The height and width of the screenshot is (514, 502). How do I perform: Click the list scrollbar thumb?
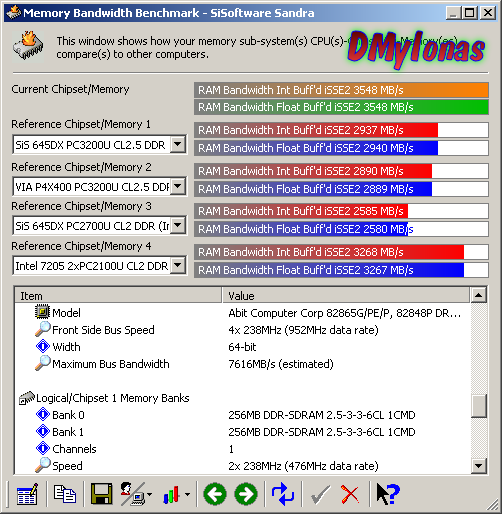point(479,406)
